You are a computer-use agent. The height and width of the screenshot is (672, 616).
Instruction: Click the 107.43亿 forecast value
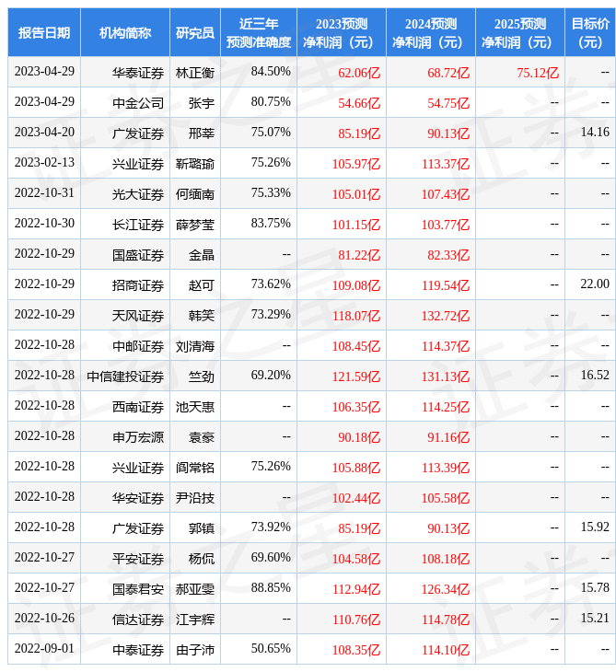[446, 194]
